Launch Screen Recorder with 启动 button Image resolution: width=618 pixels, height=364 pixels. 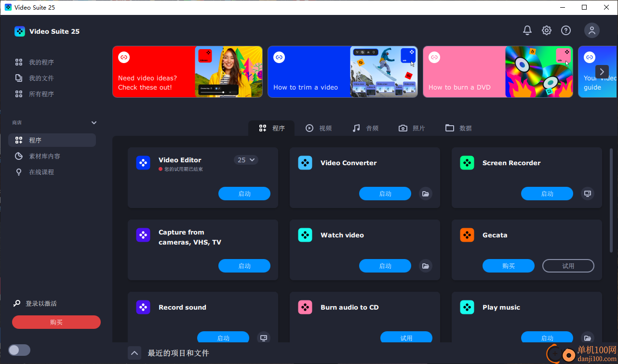pyautogui.click(x=547, y=194)
